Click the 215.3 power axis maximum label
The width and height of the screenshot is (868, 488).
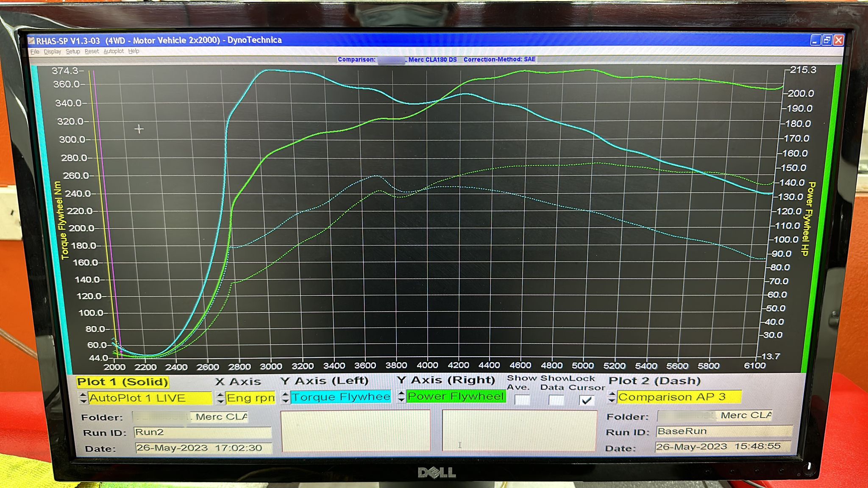pos(802,70)
